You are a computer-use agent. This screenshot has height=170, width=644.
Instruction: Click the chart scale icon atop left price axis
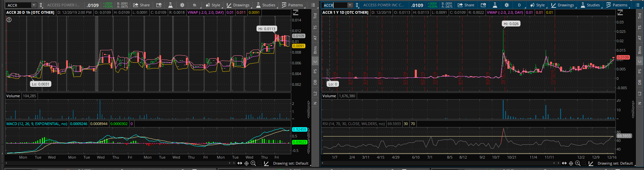(x=296, y=12)
